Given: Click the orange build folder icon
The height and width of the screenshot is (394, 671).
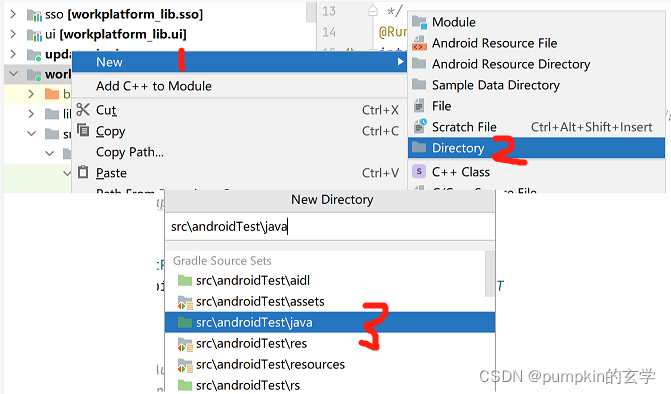Looking at the screenshot, I should coord(52,94).
